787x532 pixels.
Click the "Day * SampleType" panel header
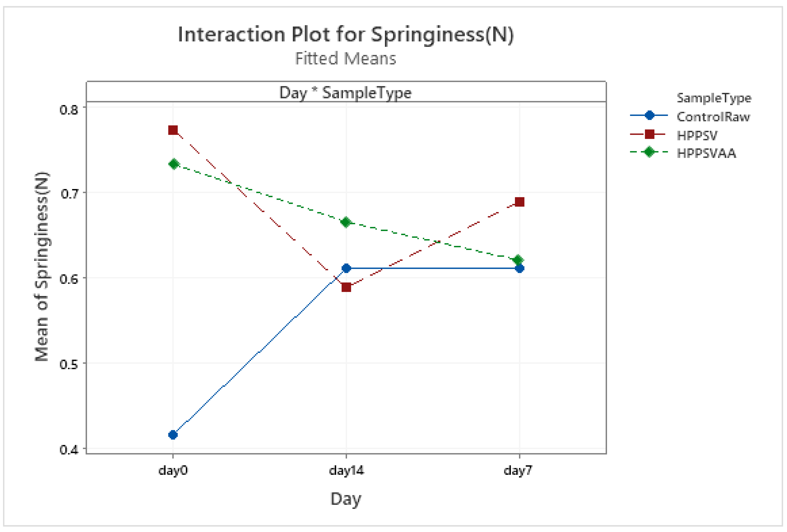[346, 92]
